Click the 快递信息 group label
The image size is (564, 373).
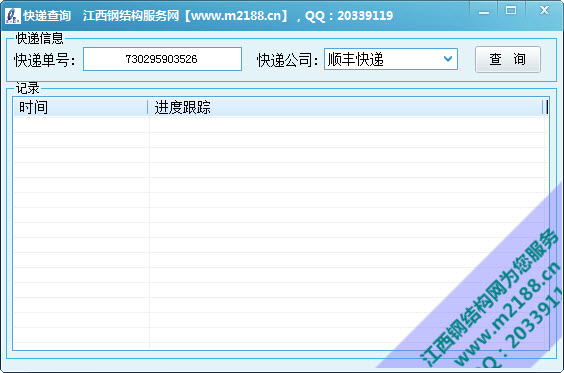pyautogui.click(x=39, y=38)
